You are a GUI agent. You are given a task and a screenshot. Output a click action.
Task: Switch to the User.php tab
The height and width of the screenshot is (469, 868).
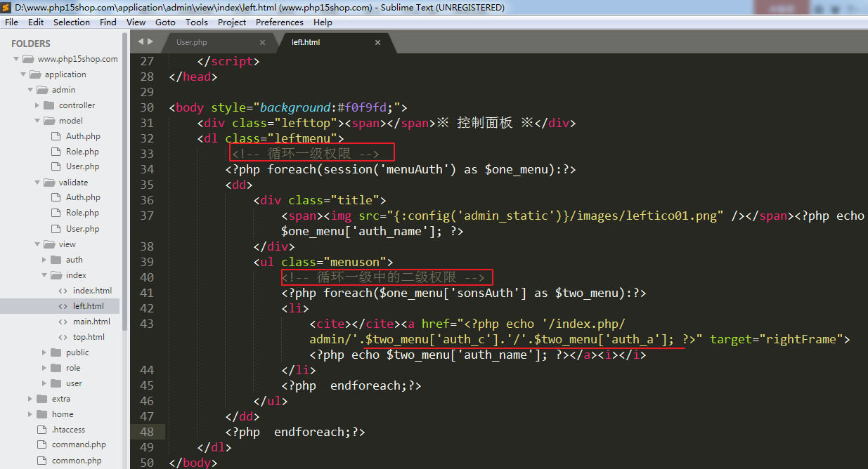pos(191,42)
